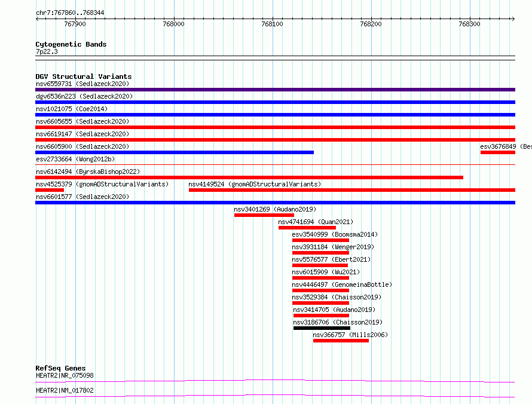Open nsv6605655 (Sedlazeck2020) variant entry

[x=82, y=121]
